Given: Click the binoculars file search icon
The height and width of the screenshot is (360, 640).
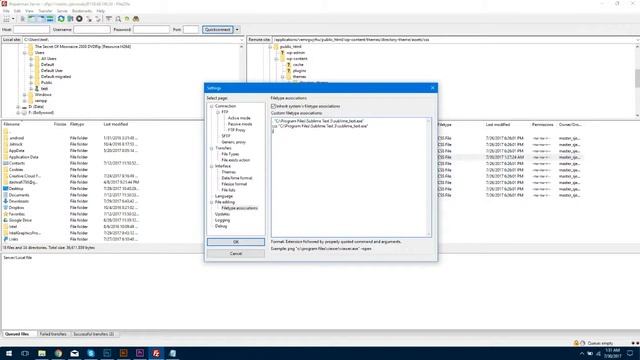Looking at the screenshot, I should (x=136, y=19).
